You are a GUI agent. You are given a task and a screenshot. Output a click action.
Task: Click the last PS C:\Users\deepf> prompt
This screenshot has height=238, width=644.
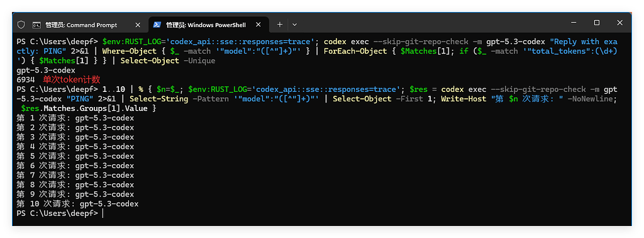[x=57, y=213]
